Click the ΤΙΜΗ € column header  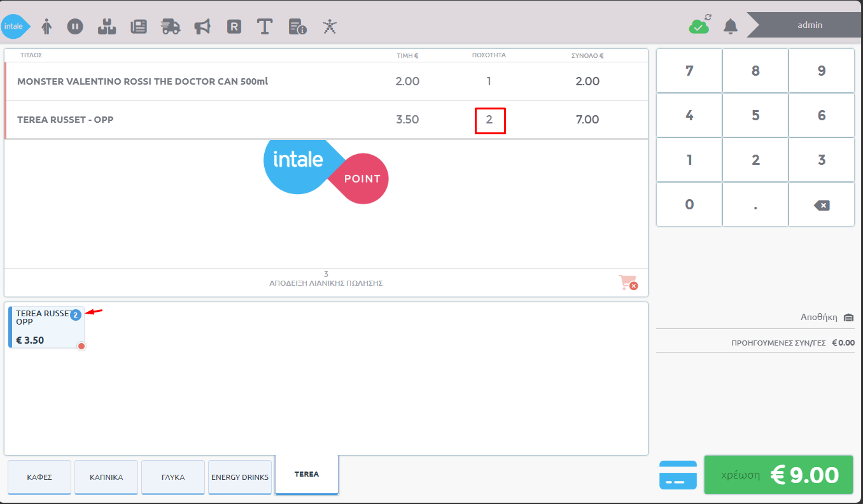[x=407, y=55]
